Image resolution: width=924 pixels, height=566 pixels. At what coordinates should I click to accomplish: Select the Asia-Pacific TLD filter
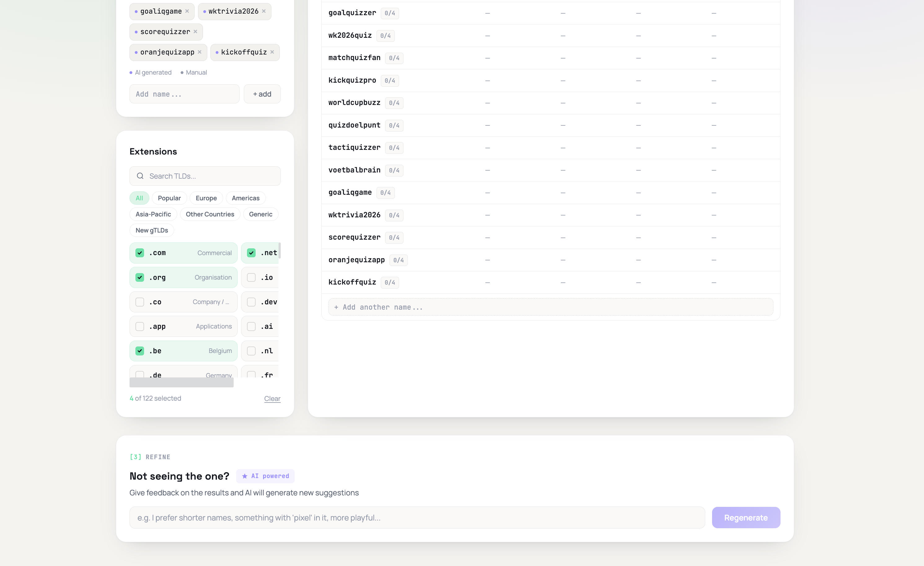tap(153, 214)
